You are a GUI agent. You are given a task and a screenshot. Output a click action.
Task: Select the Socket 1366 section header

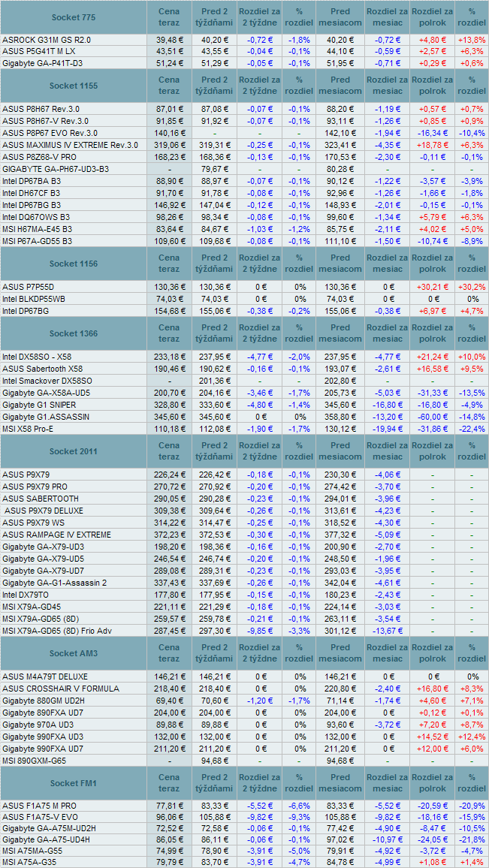tap(73, 333)
